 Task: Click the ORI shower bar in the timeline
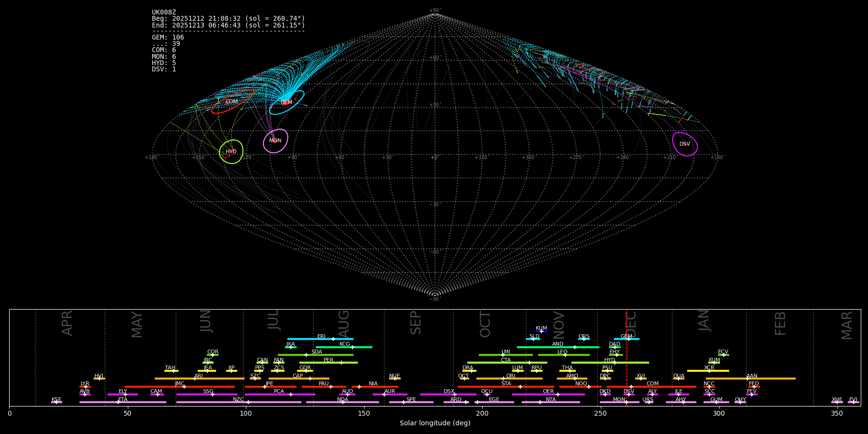click(x=509, y=379)
